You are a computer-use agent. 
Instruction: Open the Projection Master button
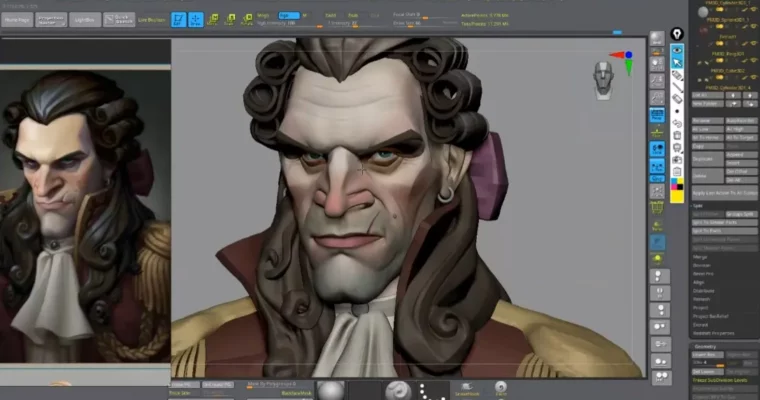click(51, 20)
